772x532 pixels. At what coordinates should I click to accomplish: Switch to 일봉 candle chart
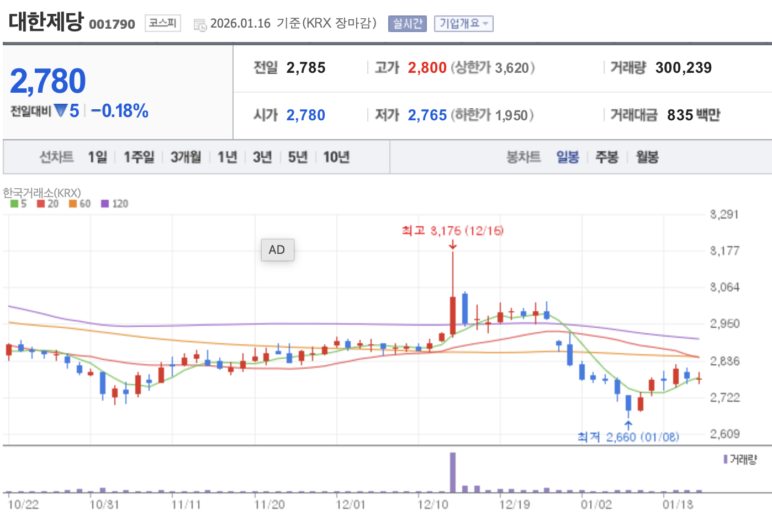[568, 157]
